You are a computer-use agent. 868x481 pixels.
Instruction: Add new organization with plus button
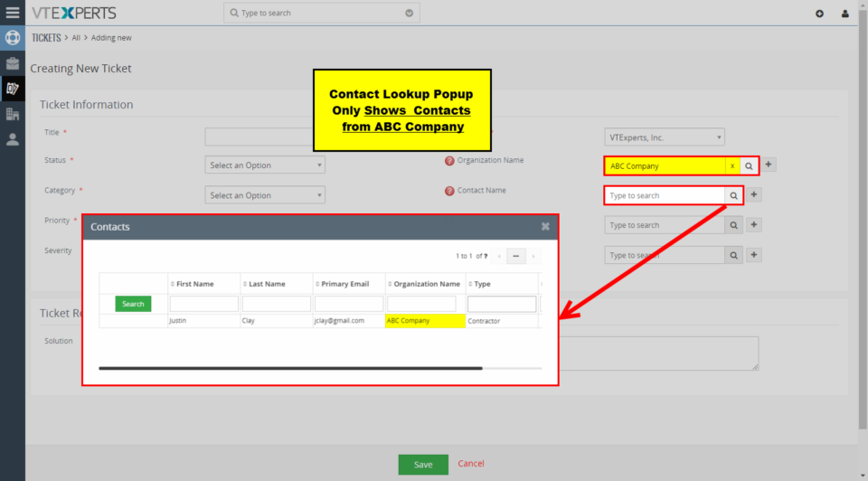click(x=769, y=165)
